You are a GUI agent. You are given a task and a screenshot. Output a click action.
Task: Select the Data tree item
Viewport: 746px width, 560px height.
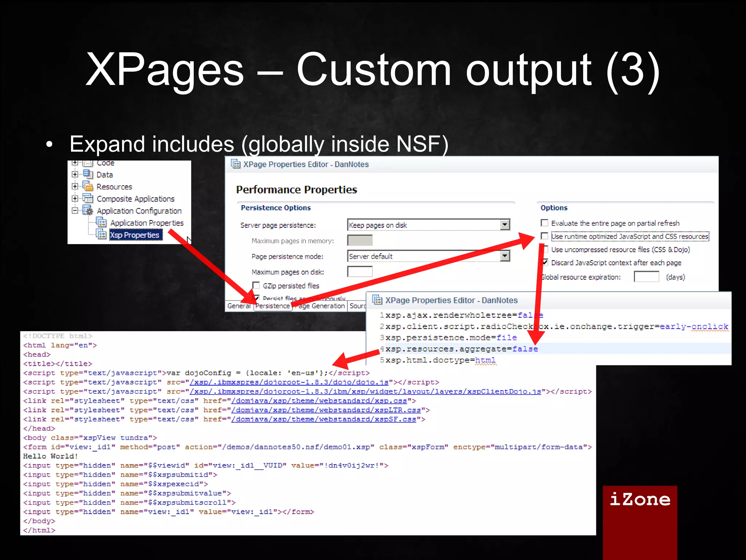point(105,175)
